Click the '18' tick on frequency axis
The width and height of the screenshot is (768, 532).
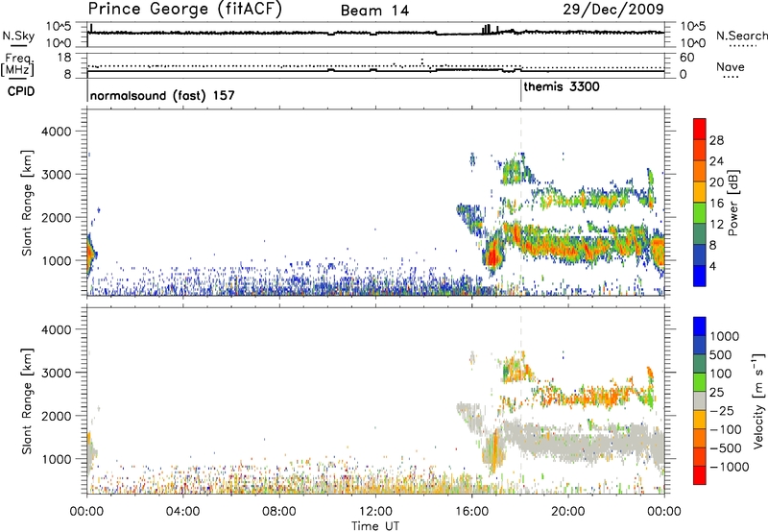(64, 58)
